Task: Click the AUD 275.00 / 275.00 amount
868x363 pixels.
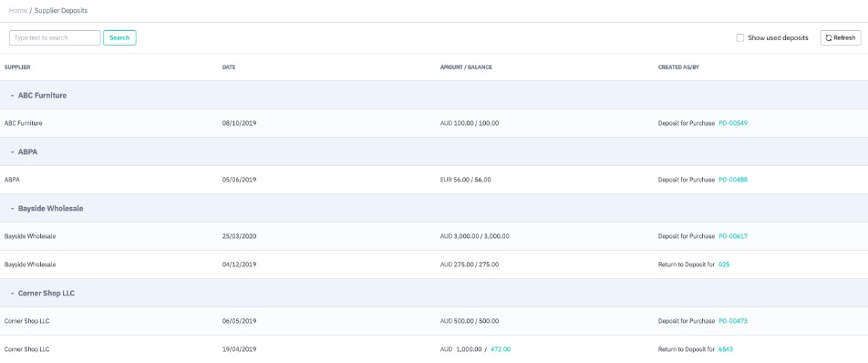Action: [470, 264]
